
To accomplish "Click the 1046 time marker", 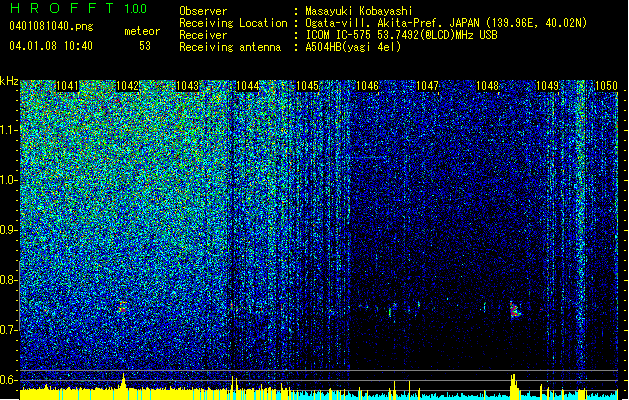I will pyautogui.click(x=367, y=86).
